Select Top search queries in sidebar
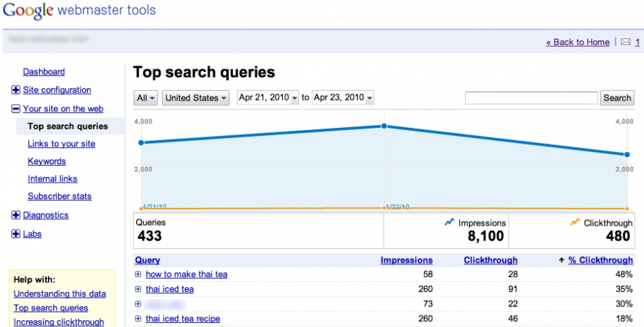 (68, 127)
